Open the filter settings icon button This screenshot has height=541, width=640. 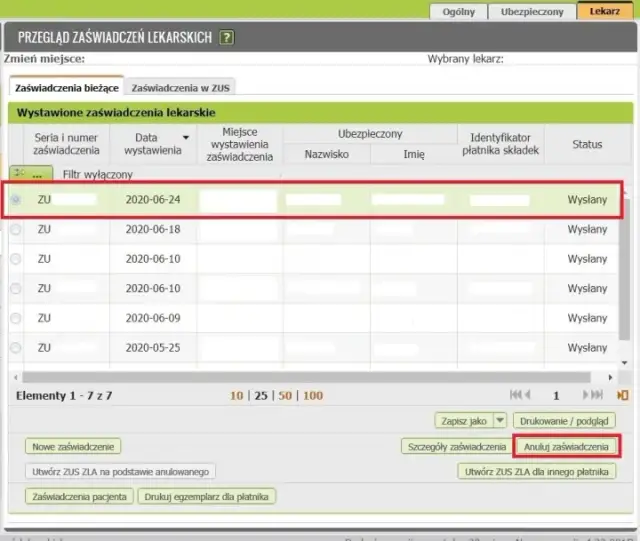(x=30, y=174)
